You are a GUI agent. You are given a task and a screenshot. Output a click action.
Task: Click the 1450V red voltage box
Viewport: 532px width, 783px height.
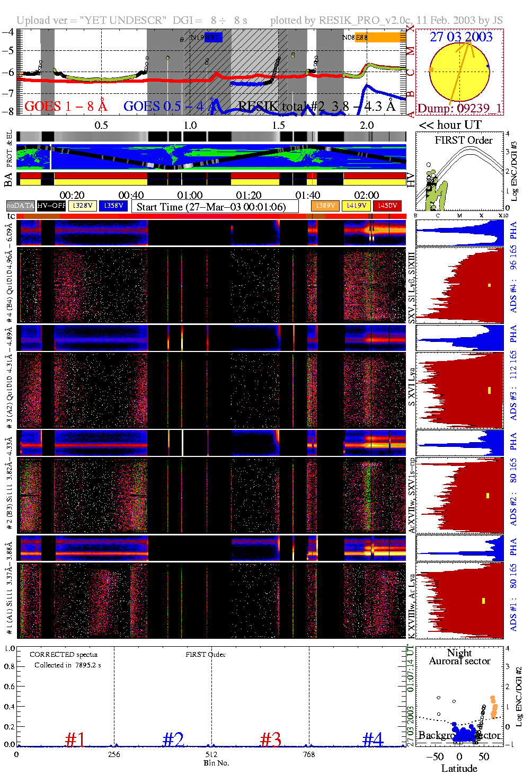coord(387,206)
